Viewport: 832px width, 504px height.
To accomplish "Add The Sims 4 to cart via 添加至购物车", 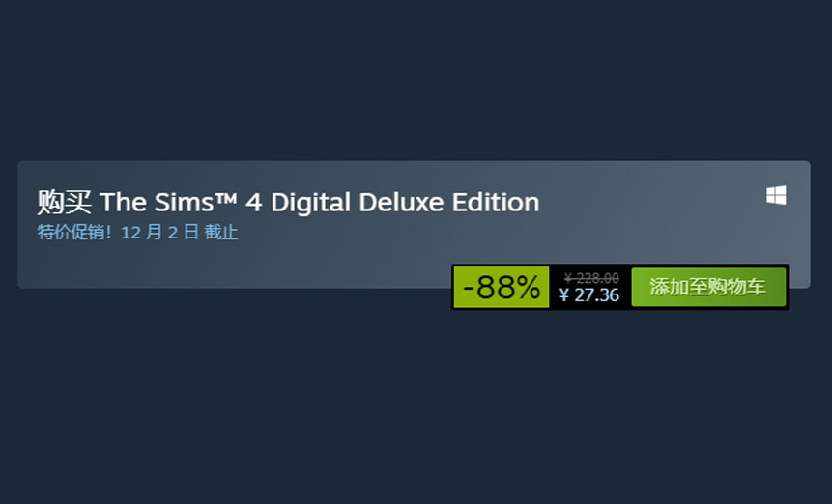I will pyautogui.click(x=708, y=287).
